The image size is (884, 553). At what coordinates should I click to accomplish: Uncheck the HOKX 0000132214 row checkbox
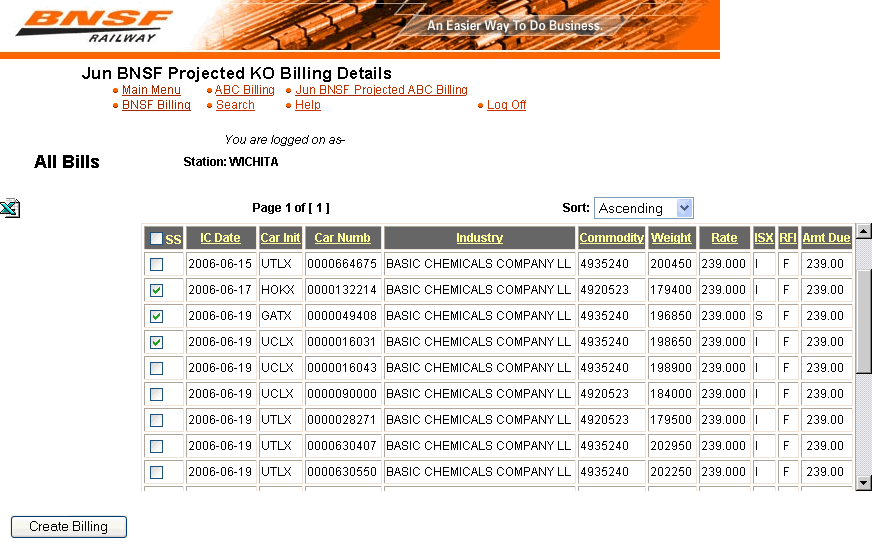point(157,290)
